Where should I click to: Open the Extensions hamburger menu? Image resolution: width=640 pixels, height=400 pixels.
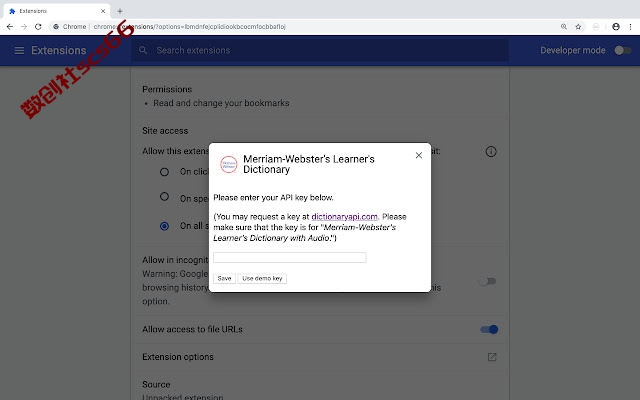pos(19,51)
